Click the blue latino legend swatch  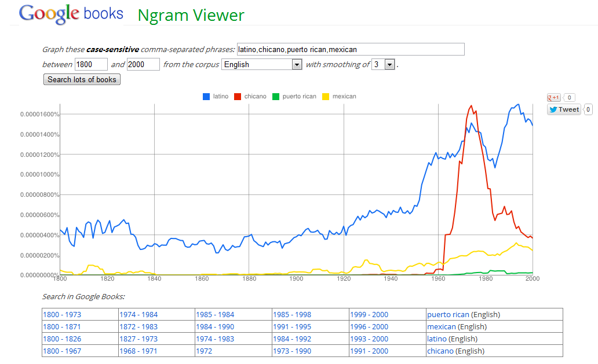tap(206, 97)
